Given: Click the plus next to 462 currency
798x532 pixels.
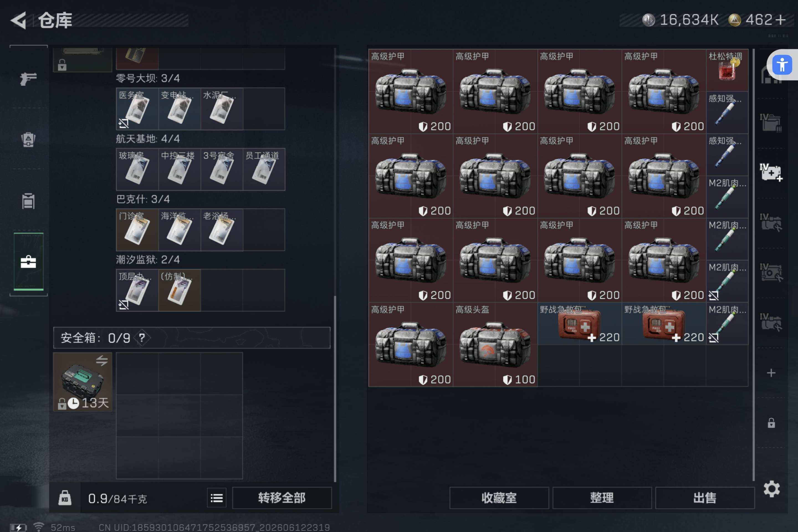Looking at the screenshot, I should (x=780, y=20).
